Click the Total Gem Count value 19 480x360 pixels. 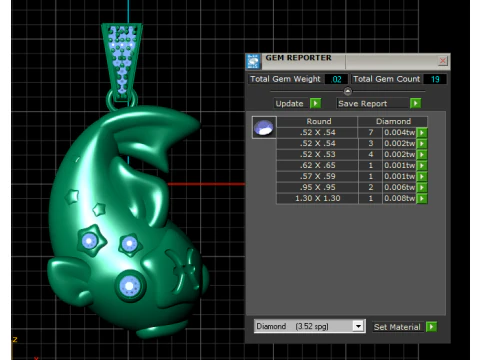435,79
